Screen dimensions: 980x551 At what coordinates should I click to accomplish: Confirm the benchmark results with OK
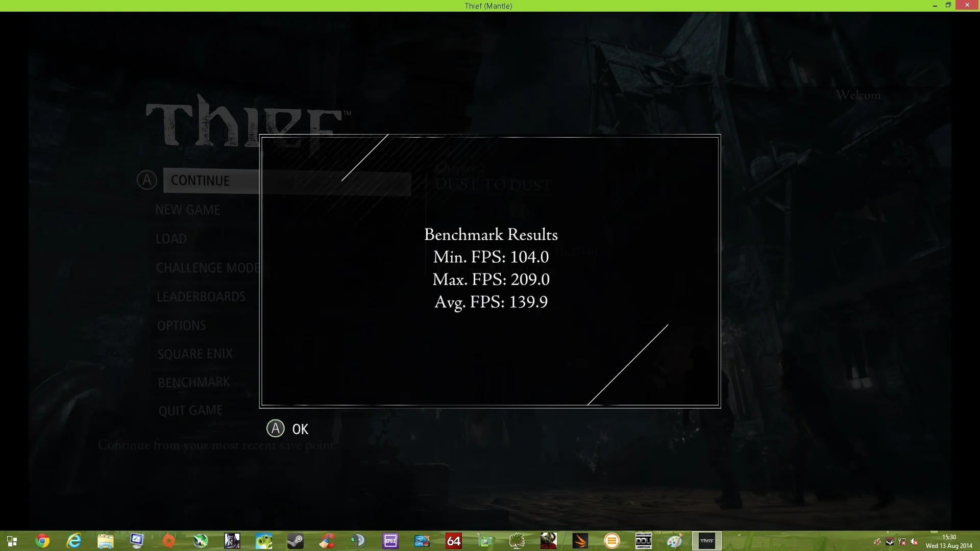pos(300,429)
